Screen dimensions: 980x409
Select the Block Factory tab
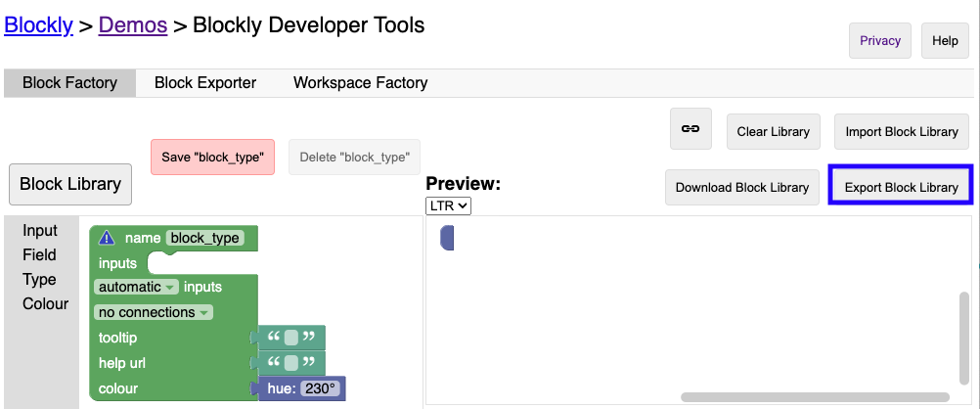pos(69,83)
